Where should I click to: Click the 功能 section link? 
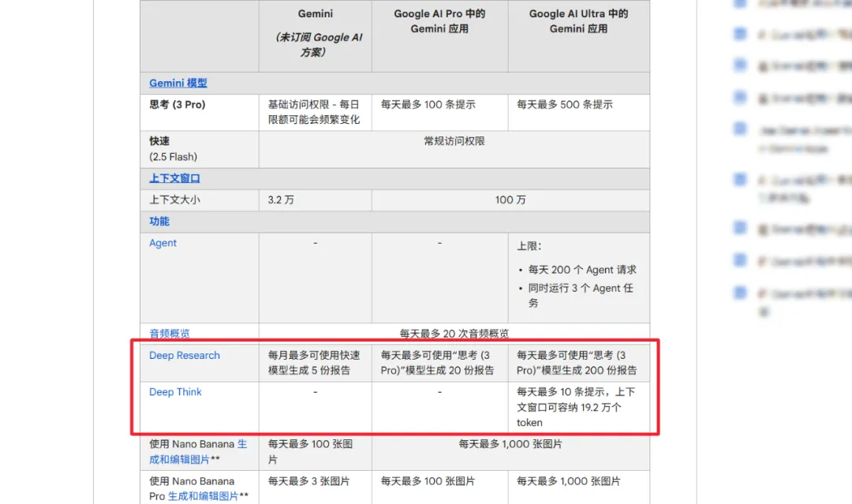(x=159, y=221)
